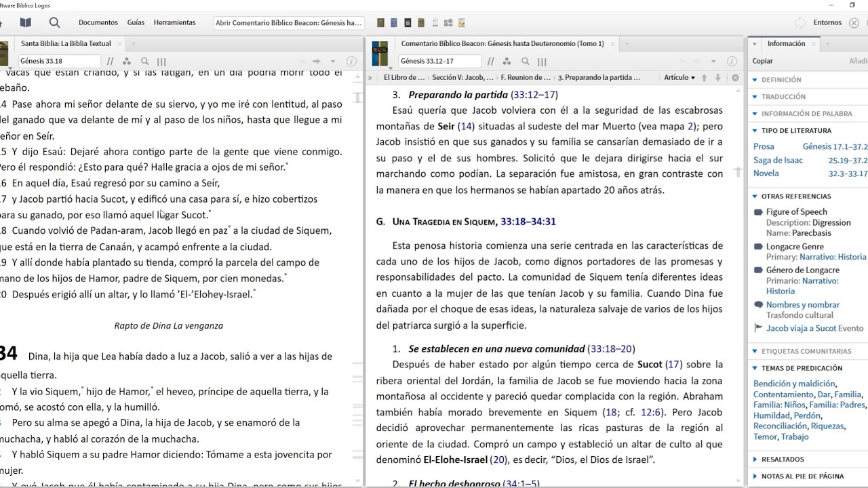Open history dropdown in Beacon commentary panel
Image resolution: width=868 pixels, height=488 pixels.
tap(713, 61)
